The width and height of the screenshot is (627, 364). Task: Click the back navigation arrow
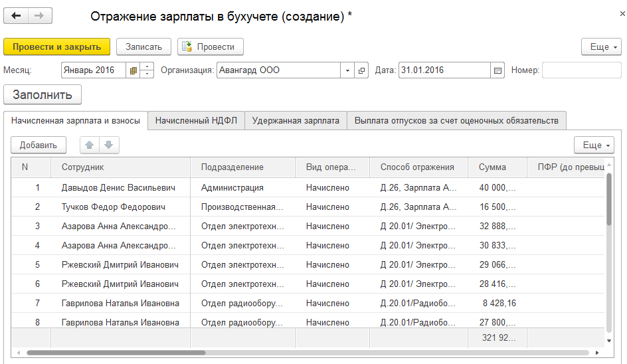[x=17, y=16]
